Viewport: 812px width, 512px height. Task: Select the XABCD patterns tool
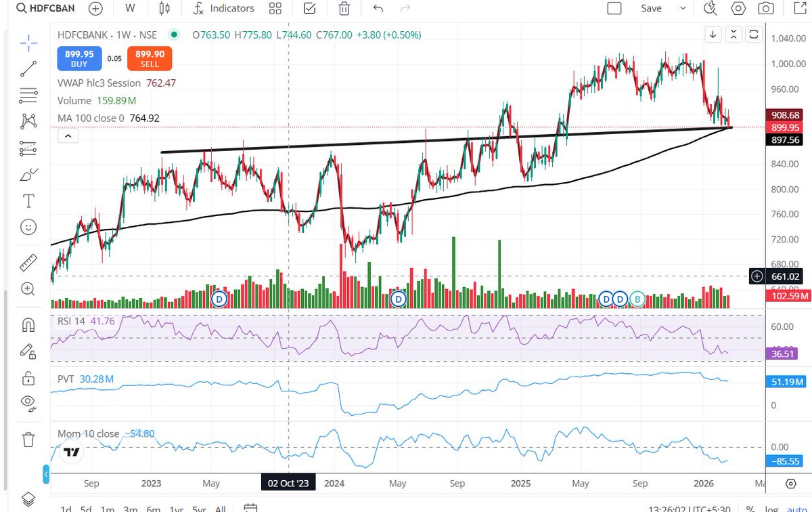[28, 121]
